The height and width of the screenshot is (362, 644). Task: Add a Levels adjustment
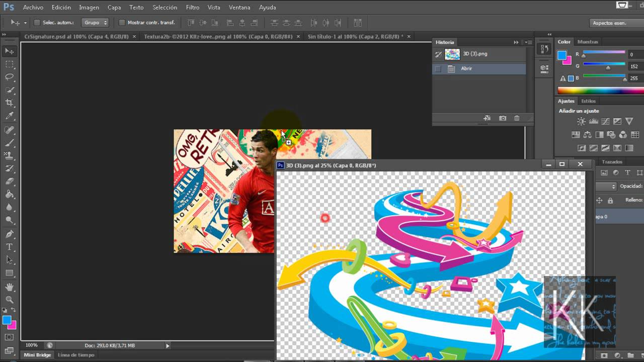(x=594, y=121)
